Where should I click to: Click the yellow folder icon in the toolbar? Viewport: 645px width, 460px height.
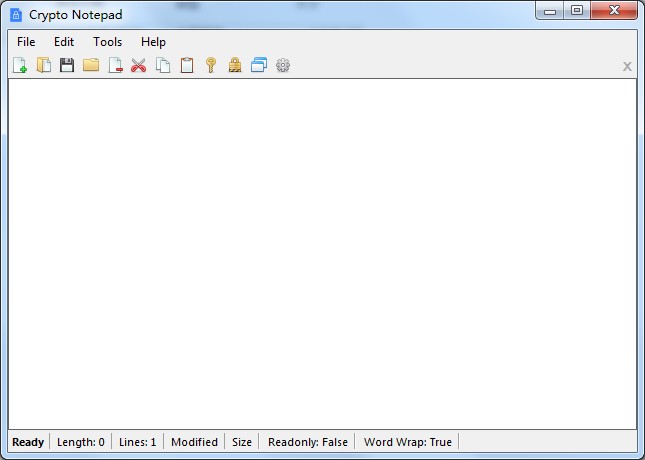(x=91, y=66)
